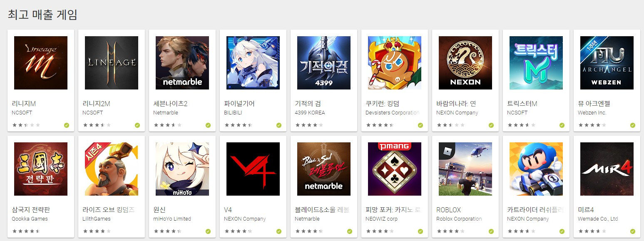
Task: Open the 최고 매출 게임 section heading
Action: click(42, 15)
